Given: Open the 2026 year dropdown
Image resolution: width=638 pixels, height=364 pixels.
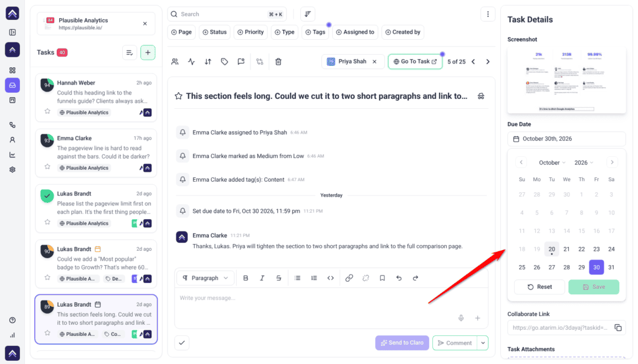Looking at the screenshot, I should click(x=584, y=162).
